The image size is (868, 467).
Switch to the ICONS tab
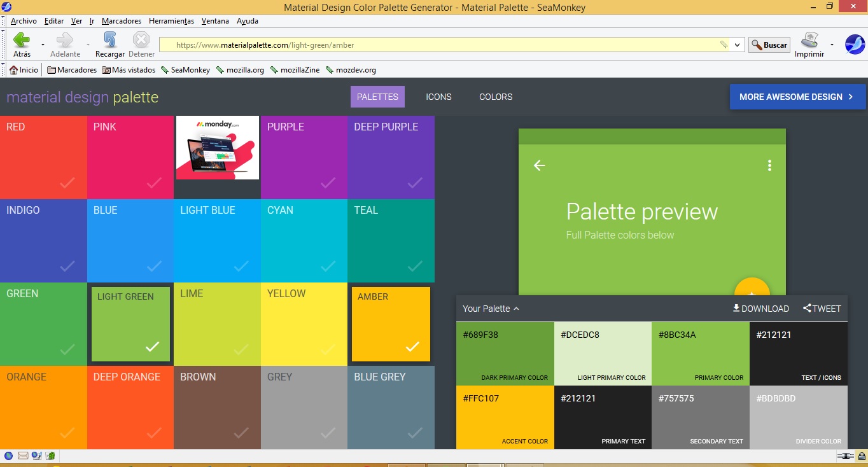(x=438, y=97)
